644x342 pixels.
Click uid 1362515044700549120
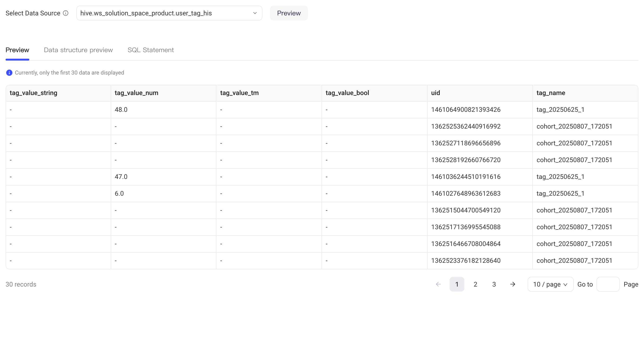tap(466, 210)
